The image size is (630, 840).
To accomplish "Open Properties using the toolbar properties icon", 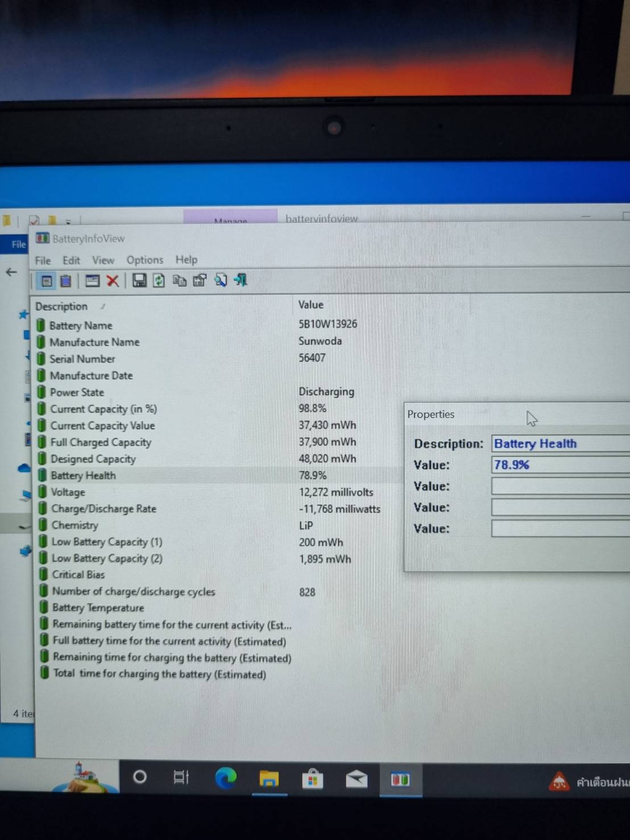I will click(199, 280).
